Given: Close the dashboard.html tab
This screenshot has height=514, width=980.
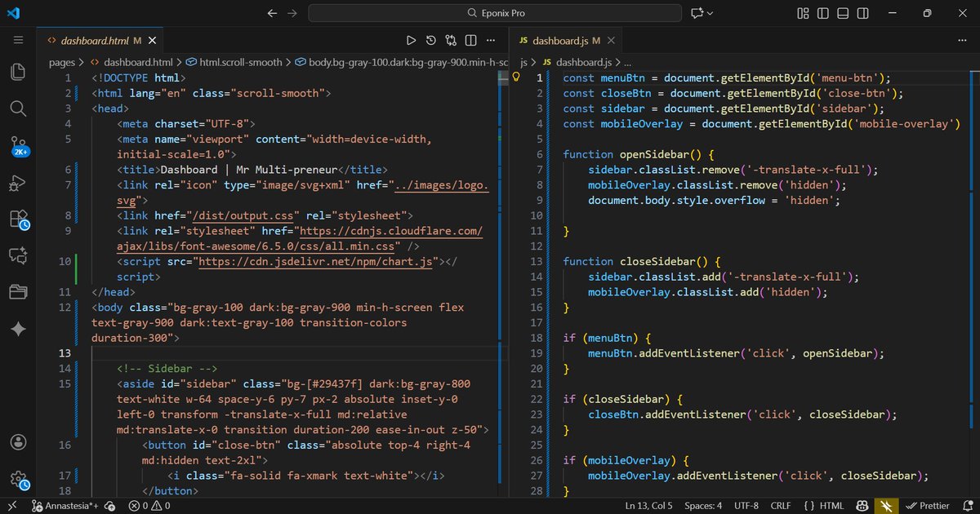Looking at the screenshot, I should (153, 40).
